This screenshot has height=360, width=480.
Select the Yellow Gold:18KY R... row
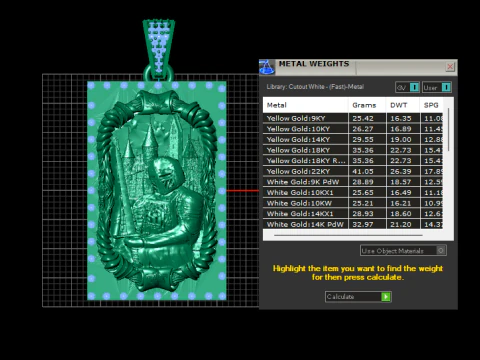coord(353,161)
